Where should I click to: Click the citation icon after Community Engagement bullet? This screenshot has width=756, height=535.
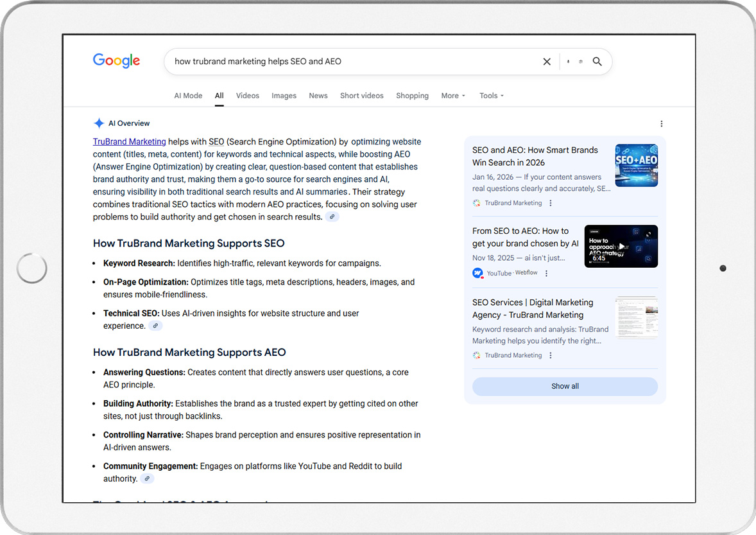click(x=147, y=478)
